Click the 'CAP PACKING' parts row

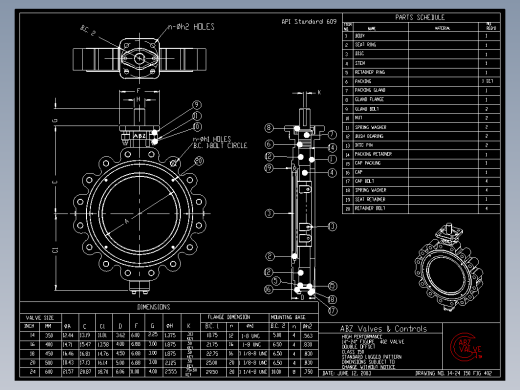coord(421,163)
